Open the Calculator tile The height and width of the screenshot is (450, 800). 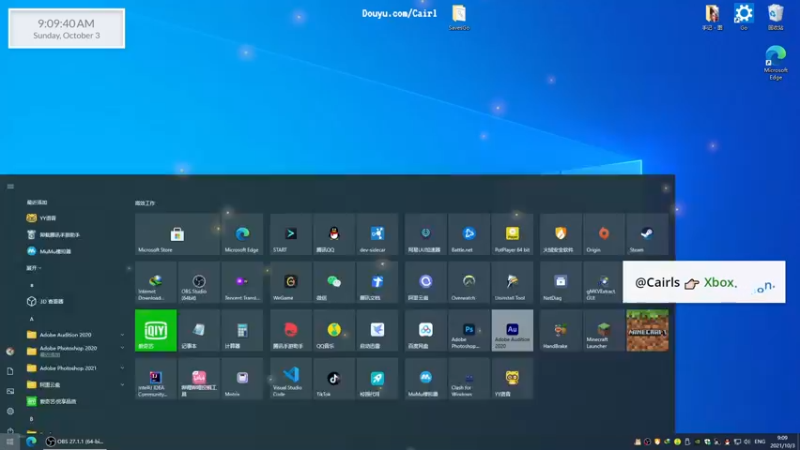tap(242, 330)
